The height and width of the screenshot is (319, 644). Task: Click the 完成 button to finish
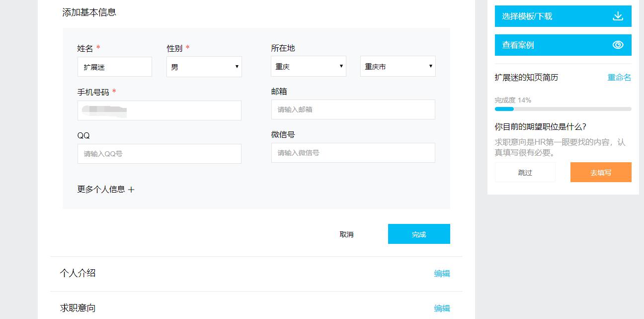point(419,233)
